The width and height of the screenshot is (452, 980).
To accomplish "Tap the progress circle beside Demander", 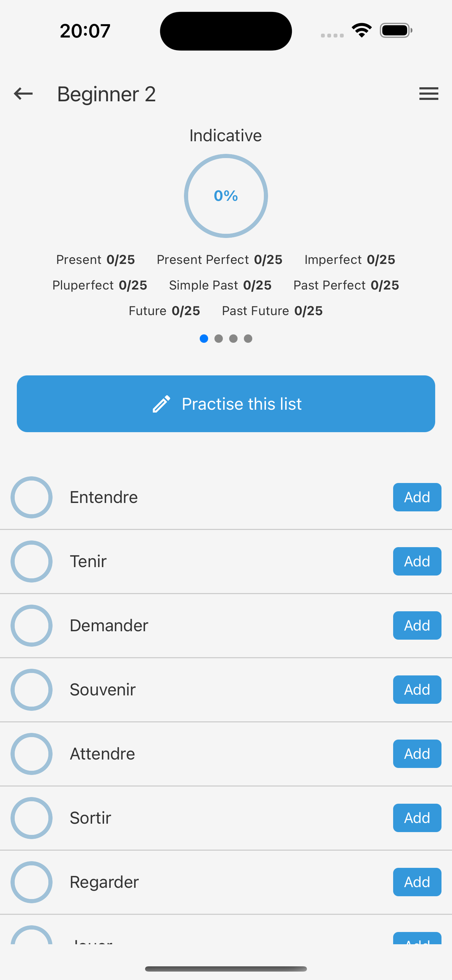I will pyautogui.click(x=32, y=625).
